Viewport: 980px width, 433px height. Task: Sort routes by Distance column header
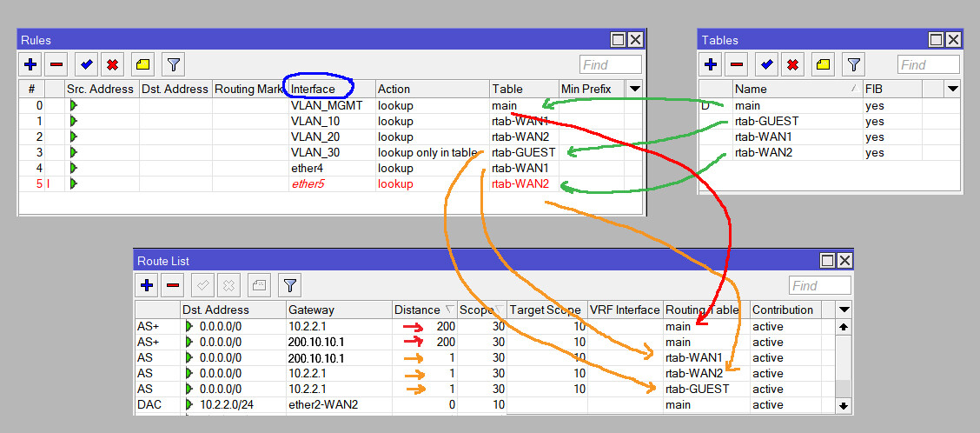[x=424, y=310]
